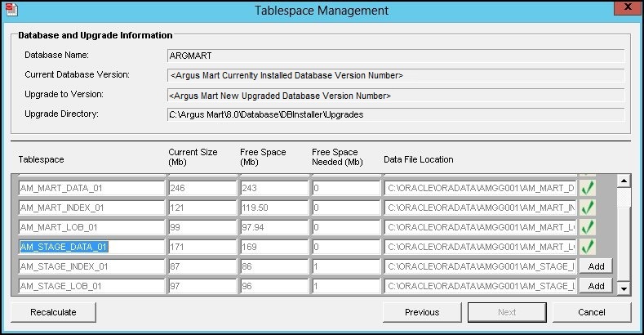Click free space 169 field
644x335 pixels.
pos(274,247)
